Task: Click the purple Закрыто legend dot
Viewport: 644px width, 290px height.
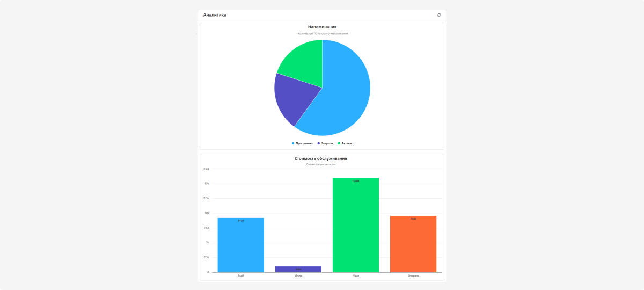Action: [319, 143]
